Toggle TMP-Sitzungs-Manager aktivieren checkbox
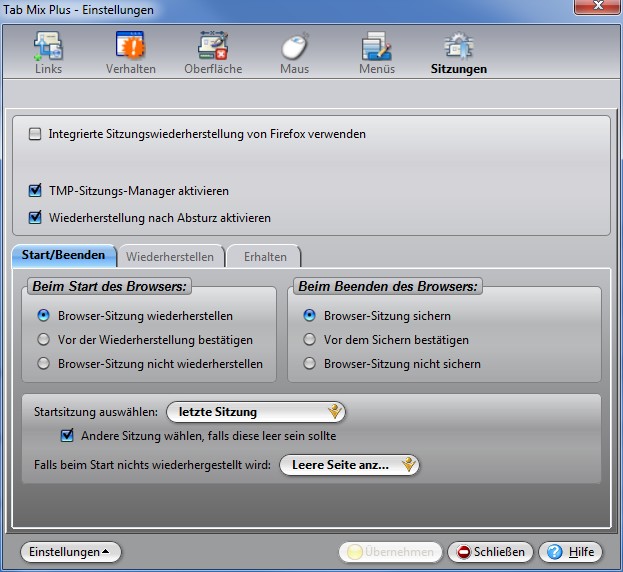Image resolution: width=623 pixels, height=572 pixels. coord(35,191)
